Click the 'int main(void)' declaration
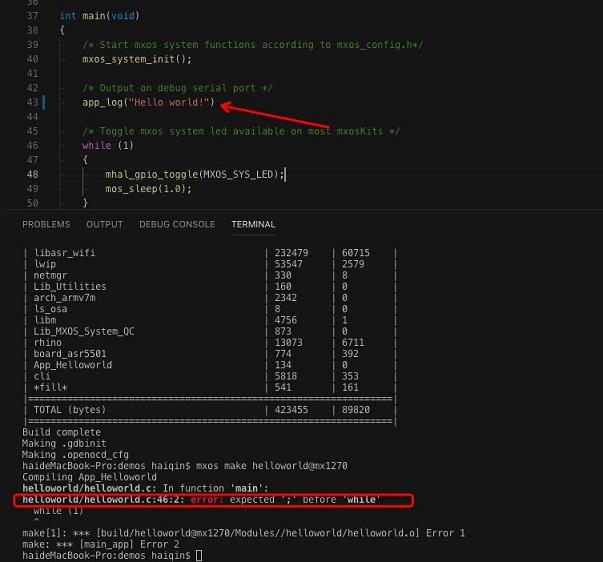The height and width of the screenshot is (562, 603). [100, 16]
